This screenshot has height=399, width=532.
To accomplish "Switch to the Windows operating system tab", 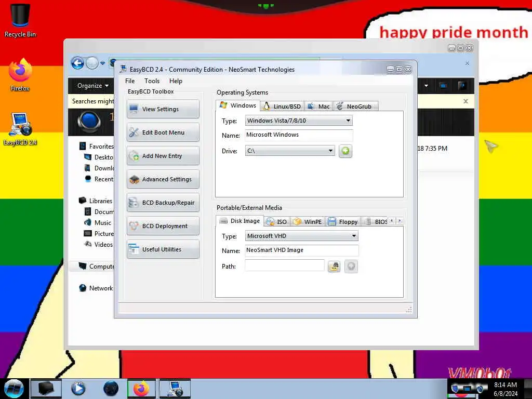I will (x=238, y=105).
